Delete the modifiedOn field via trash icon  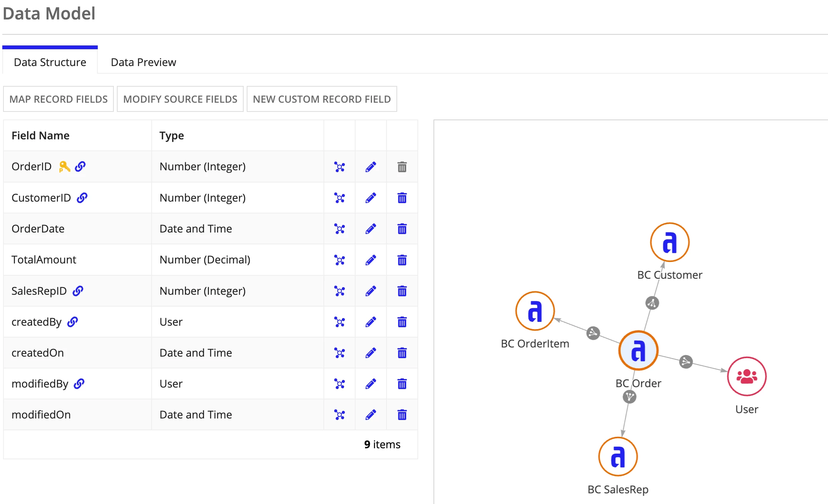click(x=402, y=415)
